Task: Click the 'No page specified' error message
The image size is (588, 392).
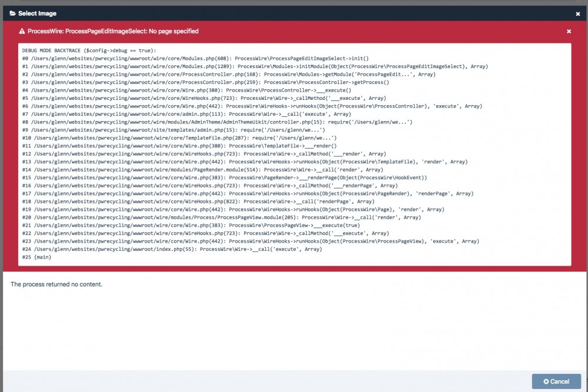Action: click(x=113, y=31)
